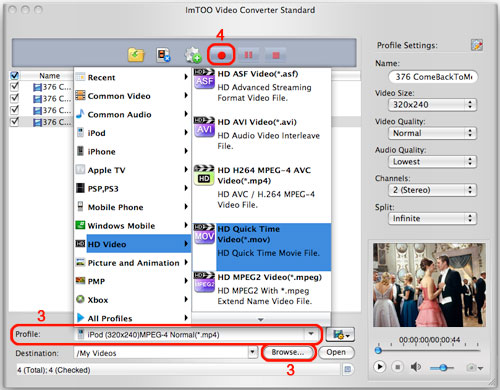Click the Xbox menu icon
500x390 pixels.
[80, 299]
